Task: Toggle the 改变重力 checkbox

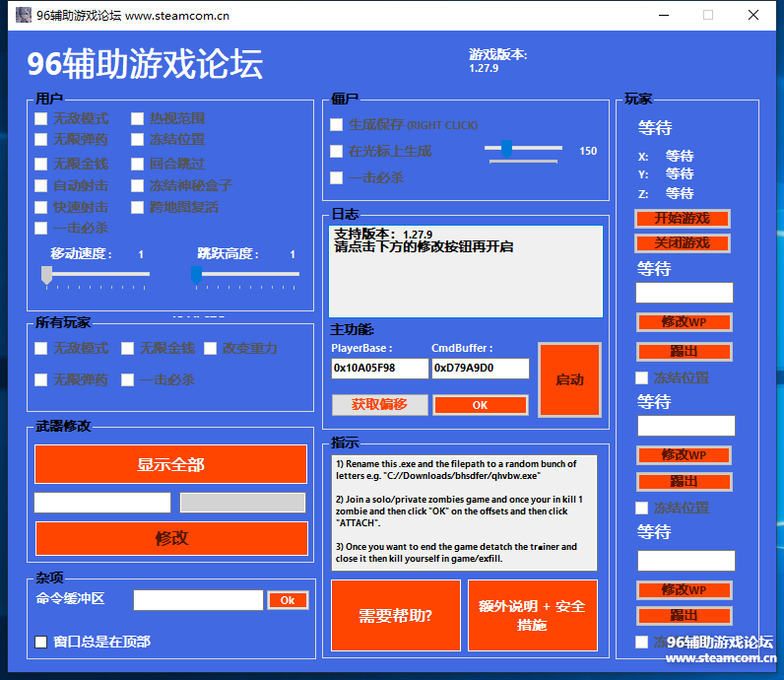Action: pos(211,348)
